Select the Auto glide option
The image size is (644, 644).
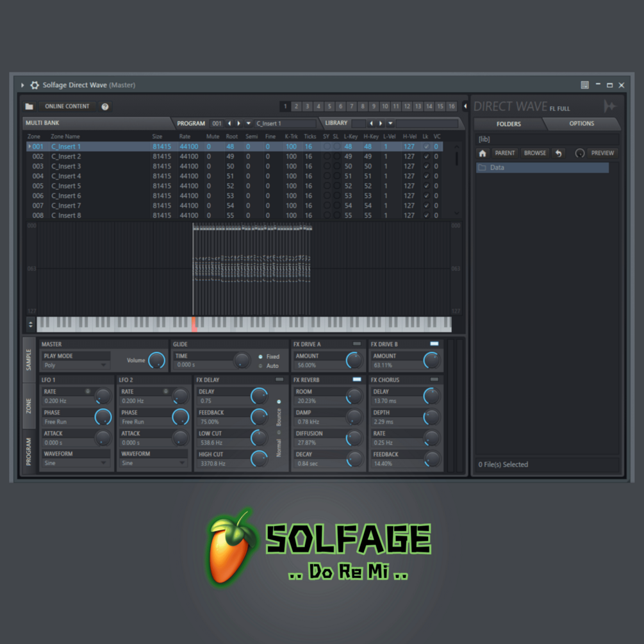(269, 366)
